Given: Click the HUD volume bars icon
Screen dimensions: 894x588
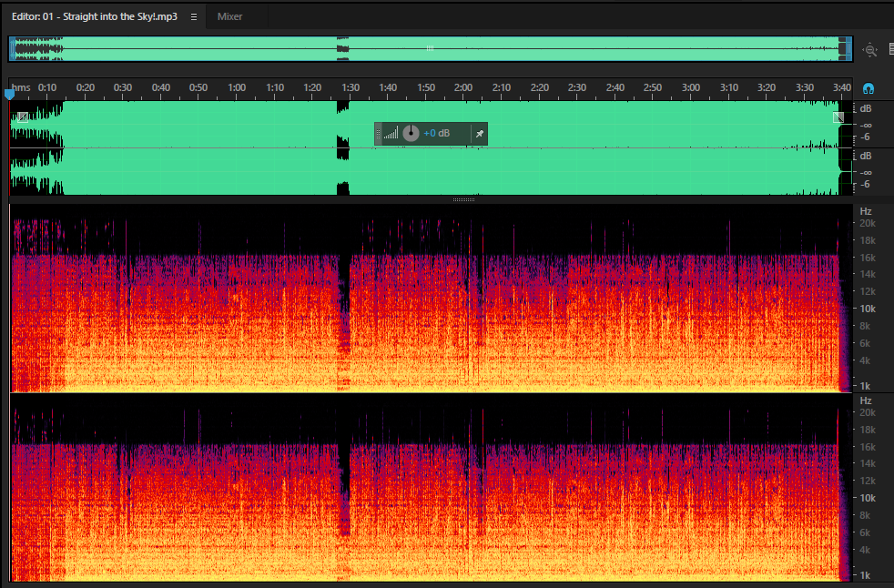Looking at the screenshot, I should coord(391,134).
